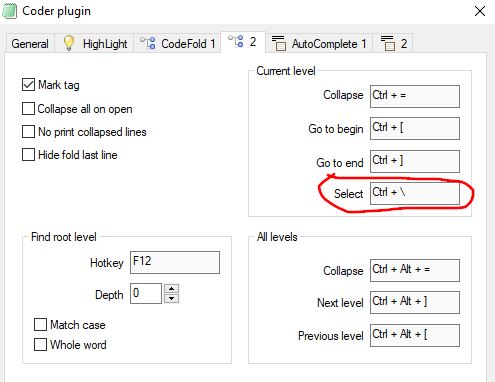Click the Go to begin hotkey field
The height and width of the screenshot is (382, 495).
pos(415,128)
